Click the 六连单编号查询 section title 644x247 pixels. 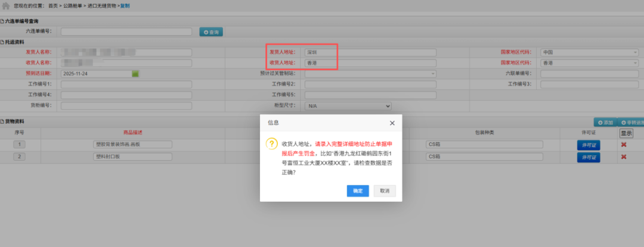pos(22,21)
